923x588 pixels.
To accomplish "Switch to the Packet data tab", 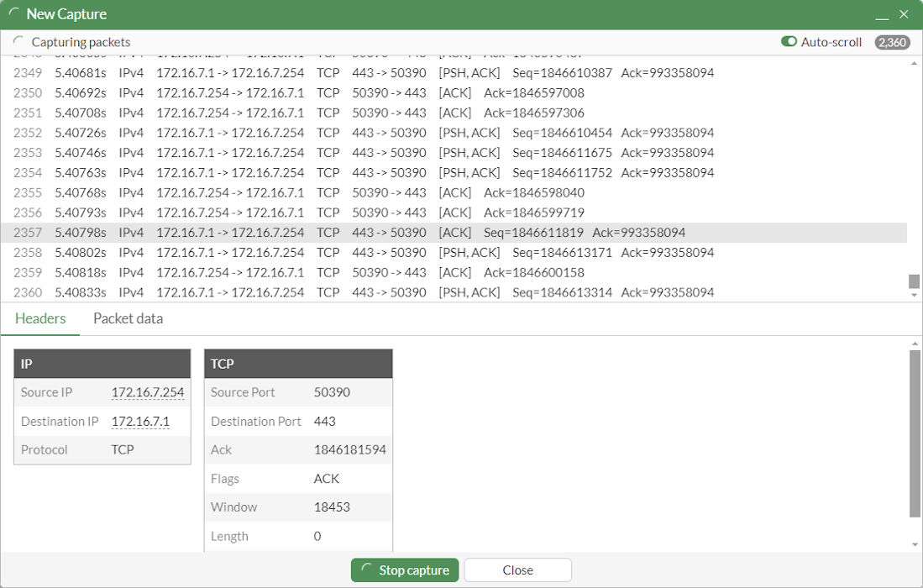I will 128,318.
